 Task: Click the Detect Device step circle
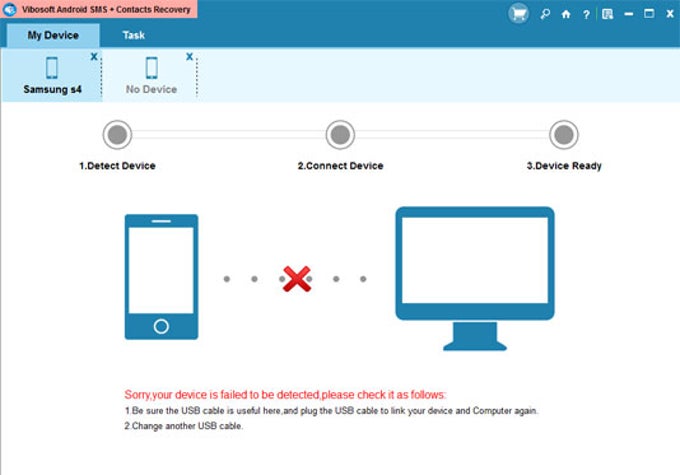[x=117, y=134]
